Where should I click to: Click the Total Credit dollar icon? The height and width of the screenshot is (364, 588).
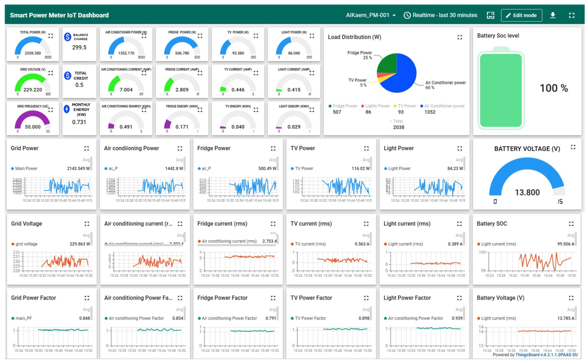[x=67, y=75]
